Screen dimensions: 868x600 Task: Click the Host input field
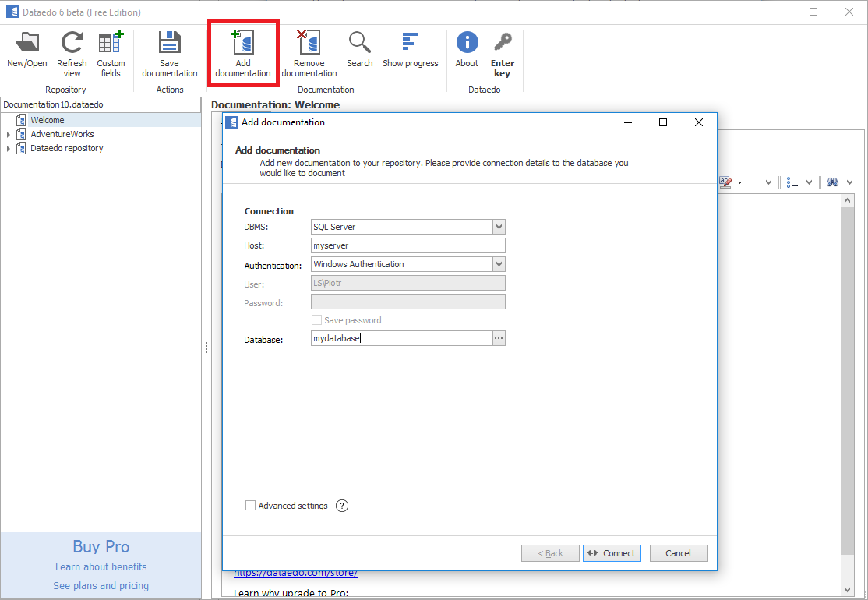pyautogui.click(x=408, y=245)
